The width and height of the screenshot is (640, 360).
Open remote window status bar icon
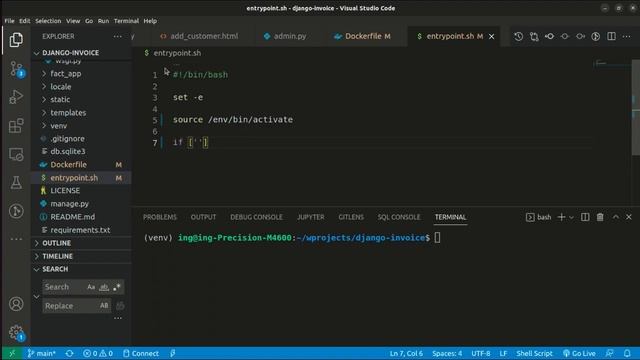[12, 353]
